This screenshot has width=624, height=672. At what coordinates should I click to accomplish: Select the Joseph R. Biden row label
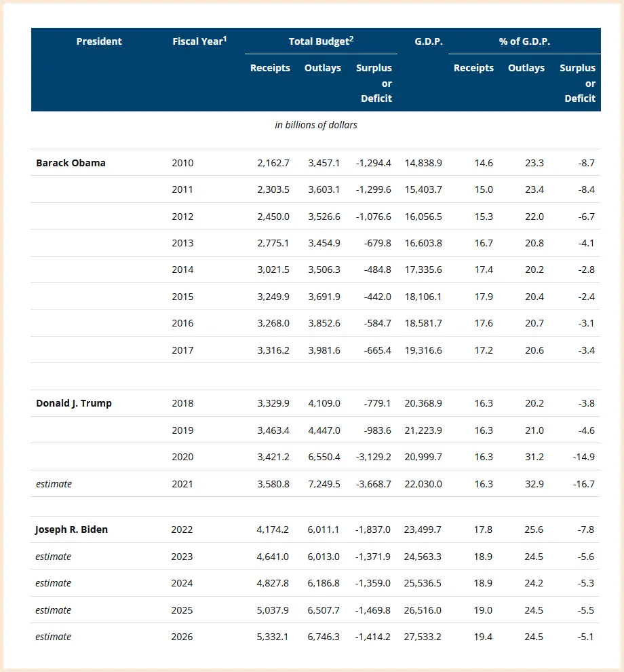[x=71, y=529]
